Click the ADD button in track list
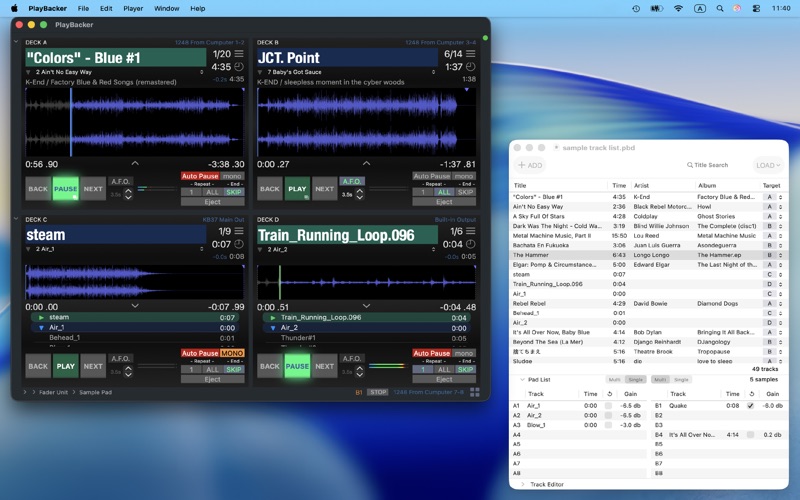Viewport: 800px width, 500px height. point(530,165)
